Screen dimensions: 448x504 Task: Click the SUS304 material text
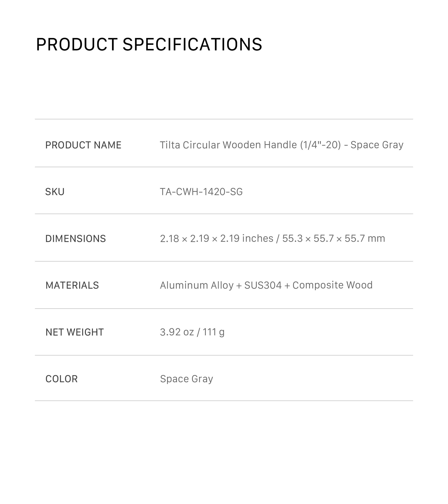[x=263, y=285]
